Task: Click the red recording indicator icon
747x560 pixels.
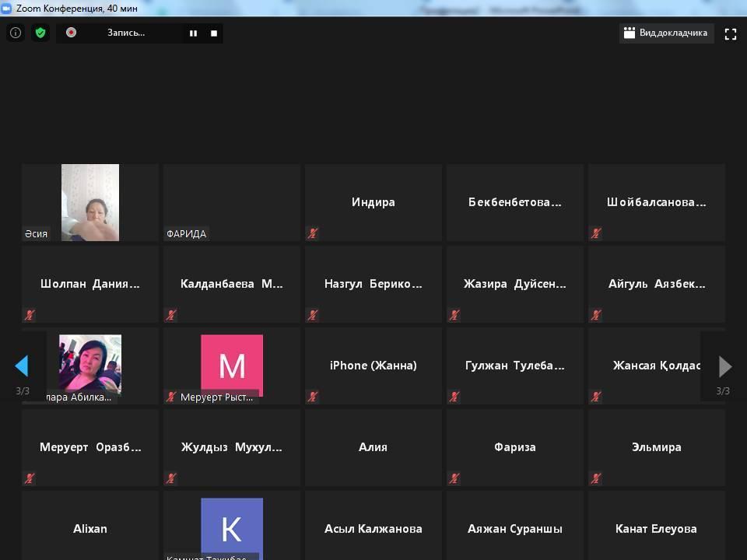Action: point(72,33)
